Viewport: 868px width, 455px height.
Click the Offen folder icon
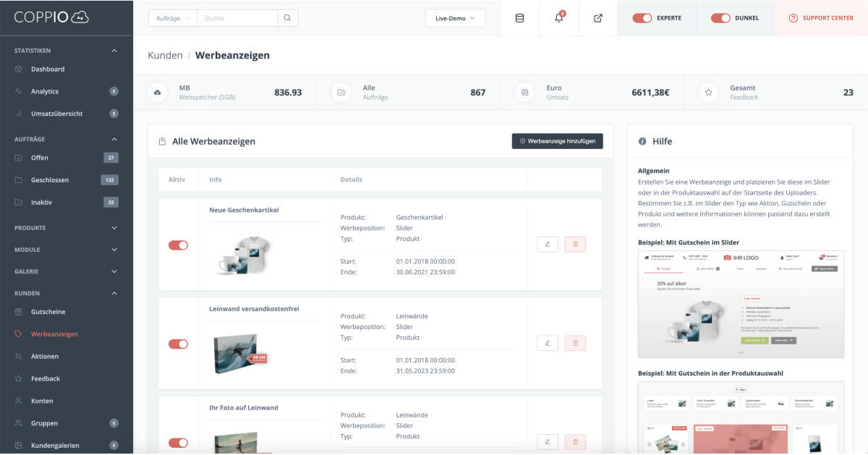coord(18,158)
